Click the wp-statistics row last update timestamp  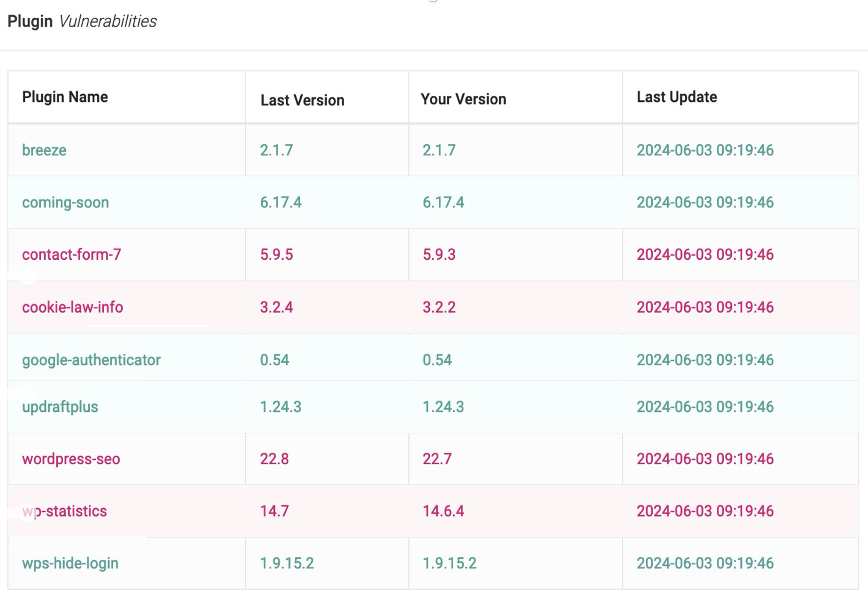[x=705, y=511]
